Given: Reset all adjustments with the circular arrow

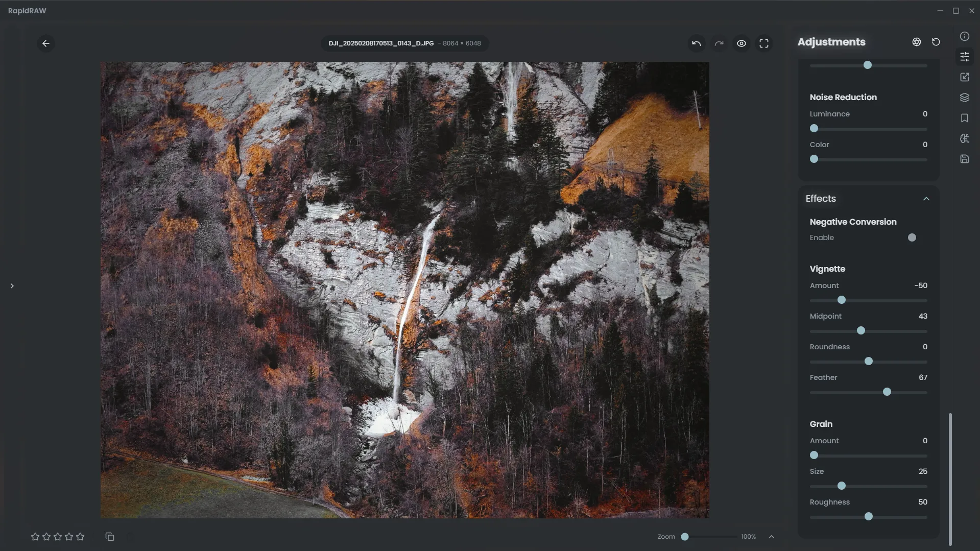Looking at the screenshot, I should point(936,42).
